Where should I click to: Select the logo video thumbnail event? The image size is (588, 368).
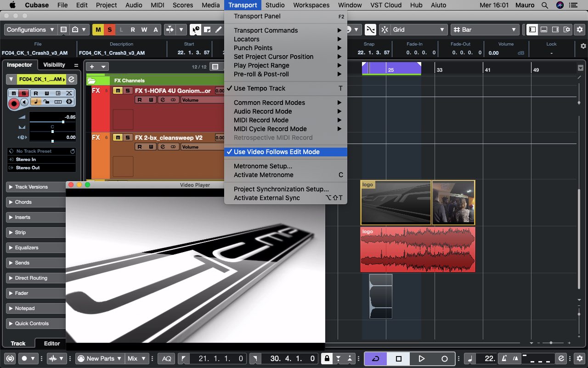click(x=396, y=202)
